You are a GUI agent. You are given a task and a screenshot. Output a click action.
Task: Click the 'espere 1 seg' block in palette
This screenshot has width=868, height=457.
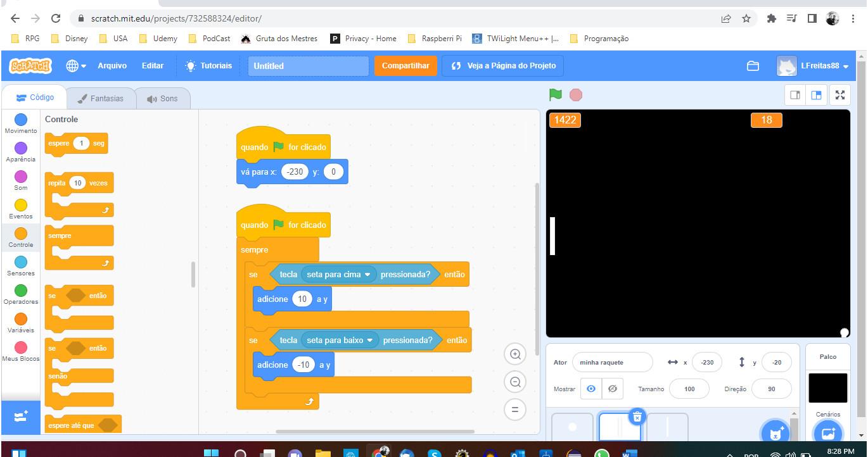click(x=77, y=144)
